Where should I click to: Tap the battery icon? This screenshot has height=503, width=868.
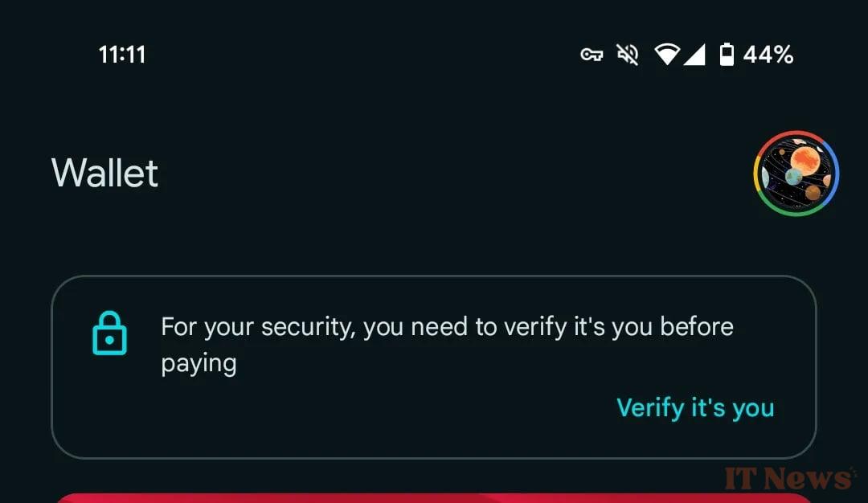(727, 54)
